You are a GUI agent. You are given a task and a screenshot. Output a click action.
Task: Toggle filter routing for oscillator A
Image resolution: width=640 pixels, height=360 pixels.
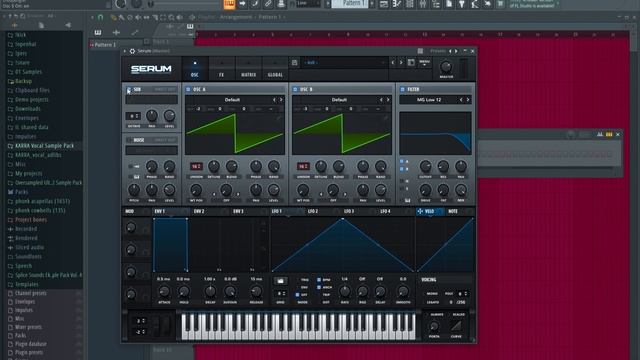tap(402, 162)
